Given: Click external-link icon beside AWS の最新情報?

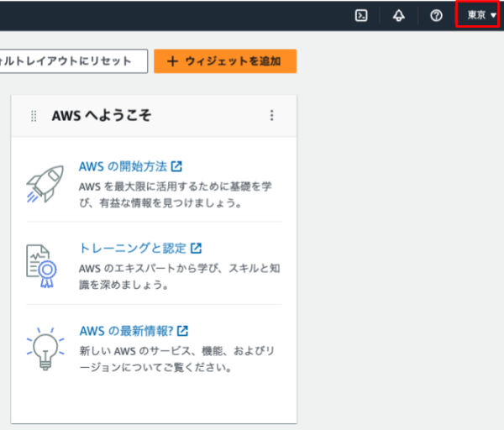Looking at the screenshot, I should tap(182, 331).
